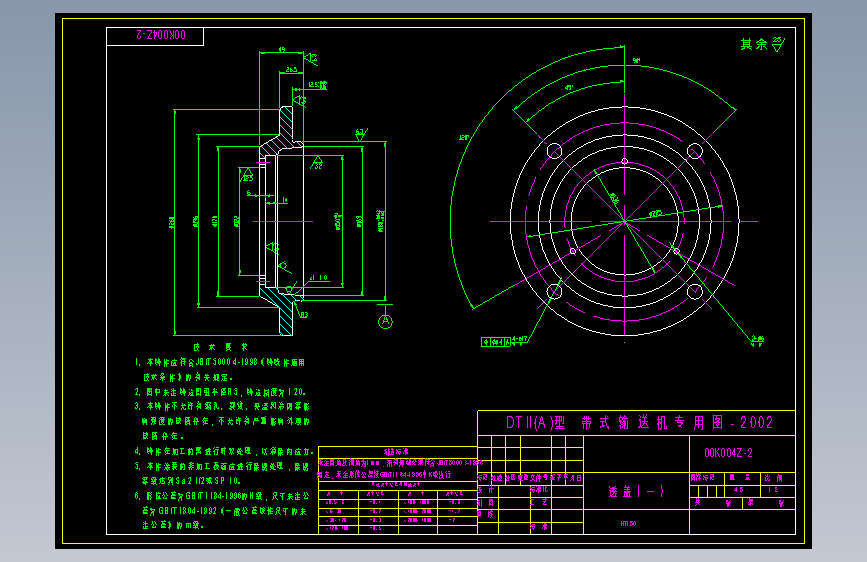867x562 pixels.
Task: Click the center point of the circular view
Action: (625, 221)
